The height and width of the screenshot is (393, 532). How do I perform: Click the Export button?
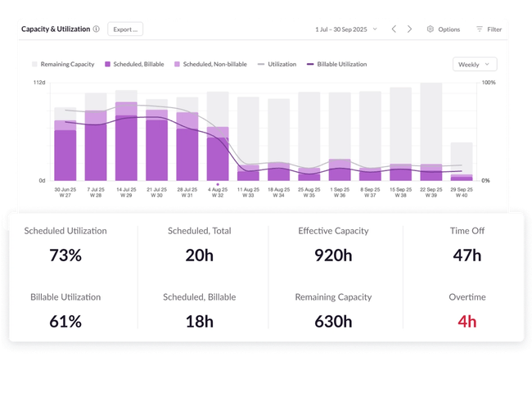(x=125, y=29)
